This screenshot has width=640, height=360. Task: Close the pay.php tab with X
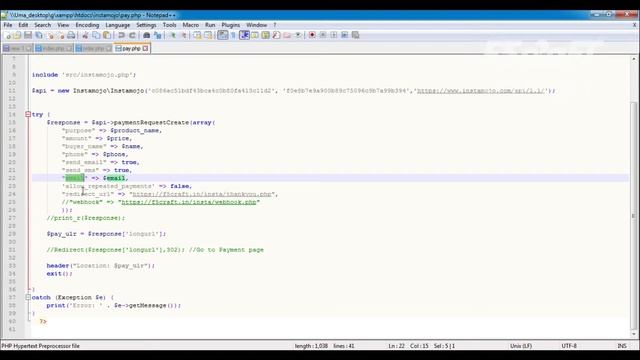click(145, 48)
